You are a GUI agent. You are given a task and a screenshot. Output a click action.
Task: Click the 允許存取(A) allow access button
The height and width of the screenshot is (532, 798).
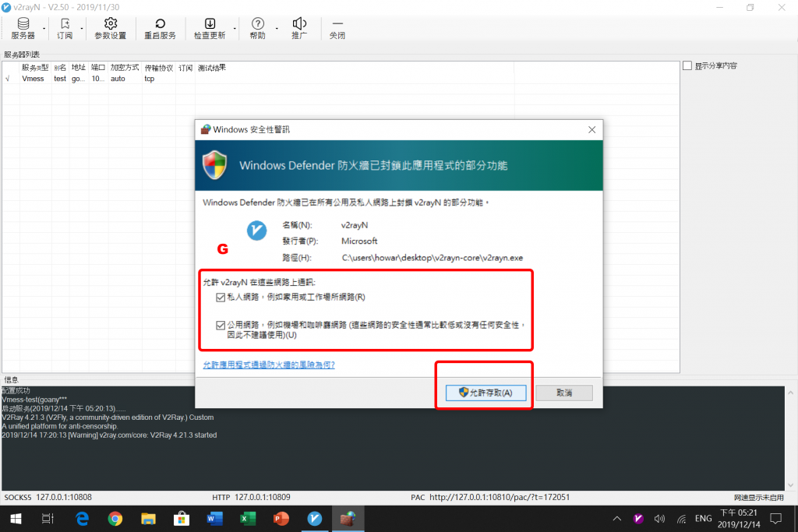coord(486,393)
